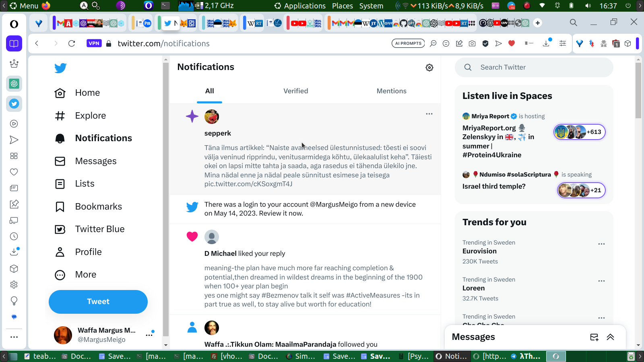Click browser back arrow

37,43
